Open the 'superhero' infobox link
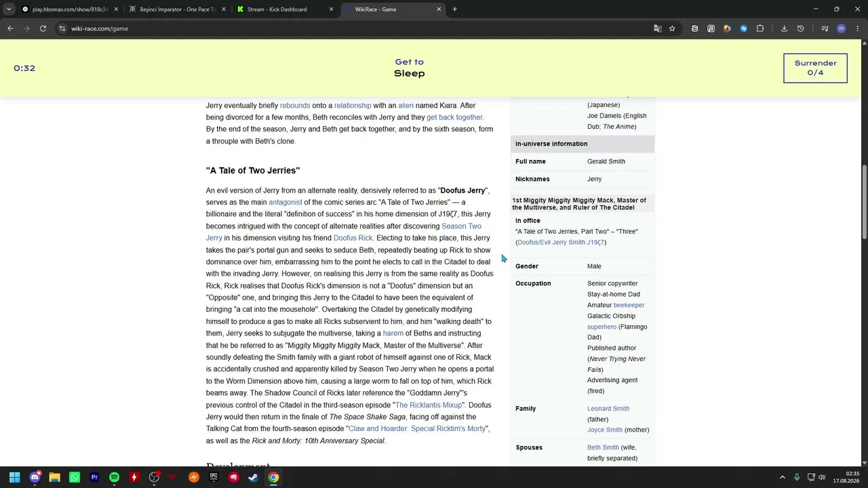 coord(601,327)
